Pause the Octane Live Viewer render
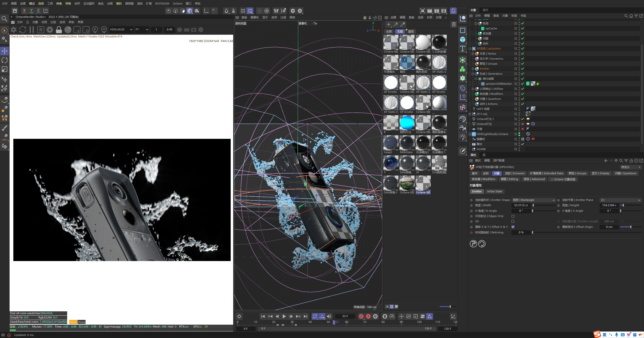Image resolution: width=644 pixels, height=338 pixels. [32, 30]
